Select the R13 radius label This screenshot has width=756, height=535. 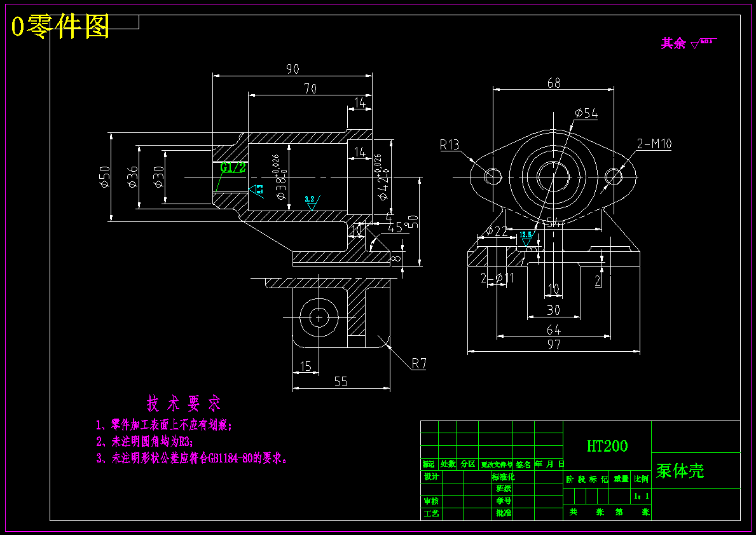pos(450,145)
